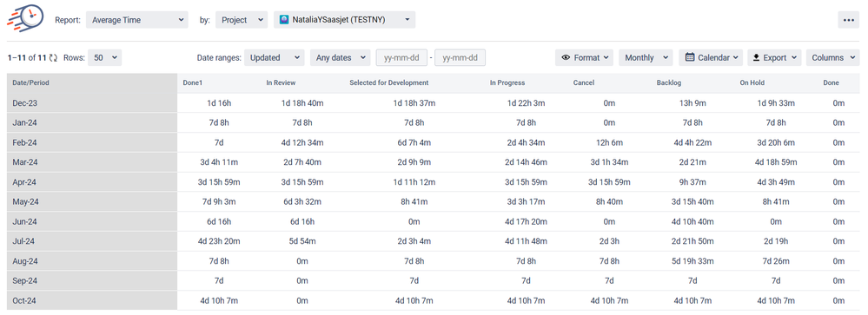Click the Time in Status app logo

coord(25,17)
